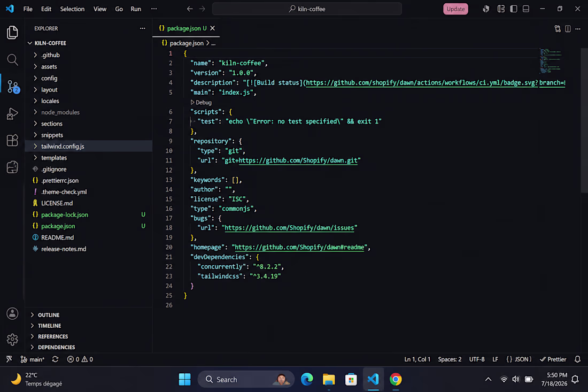Run the Debug code lens above scripts
Viewport: 588px width, 392px height.
[201, 102]
